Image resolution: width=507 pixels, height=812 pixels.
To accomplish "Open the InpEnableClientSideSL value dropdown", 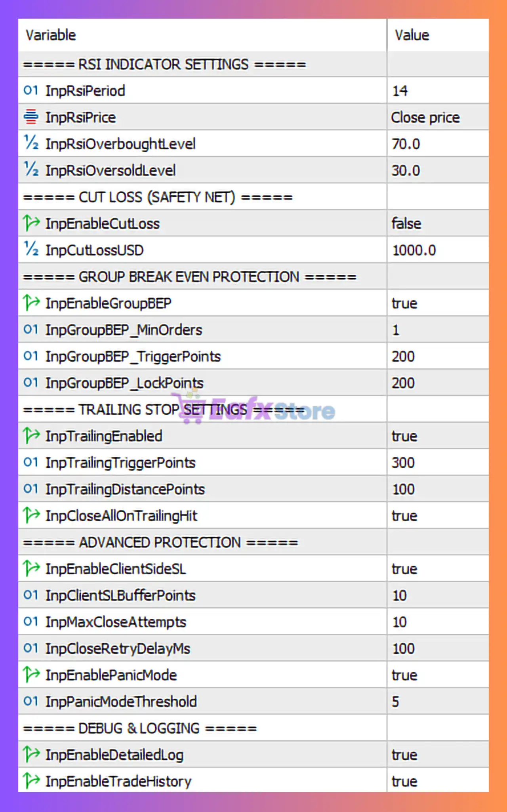I will point(404,569).
